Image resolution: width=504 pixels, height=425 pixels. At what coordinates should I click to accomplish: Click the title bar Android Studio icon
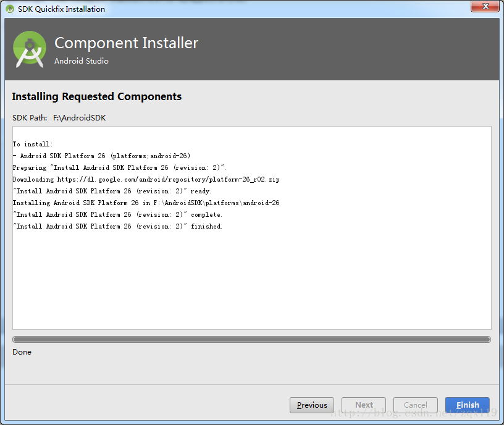10,9
